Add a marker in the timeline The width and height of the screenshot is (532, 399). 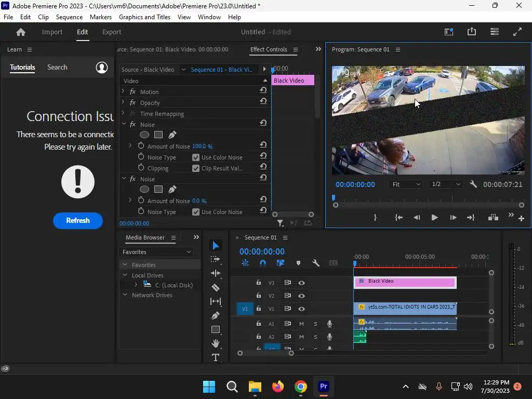(298, 263)
